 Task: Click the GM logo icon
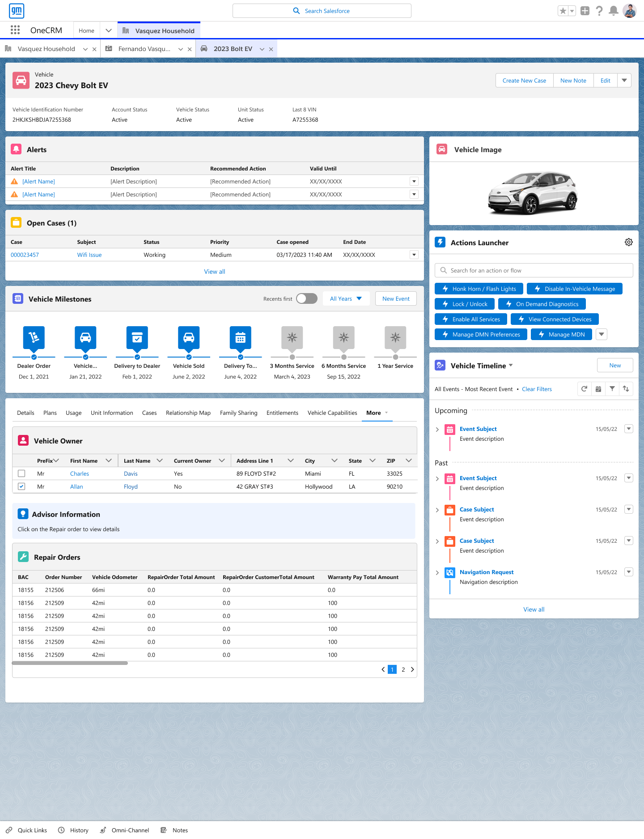click(17, 11)
